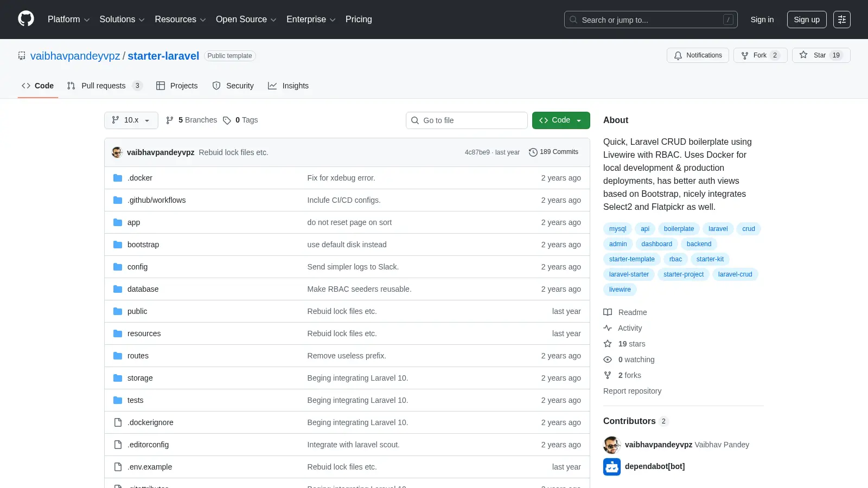The width and height of the screenshot is (868, 488).
Task: Open the 10.x branch selector dropdown
Action: point(131,120)
